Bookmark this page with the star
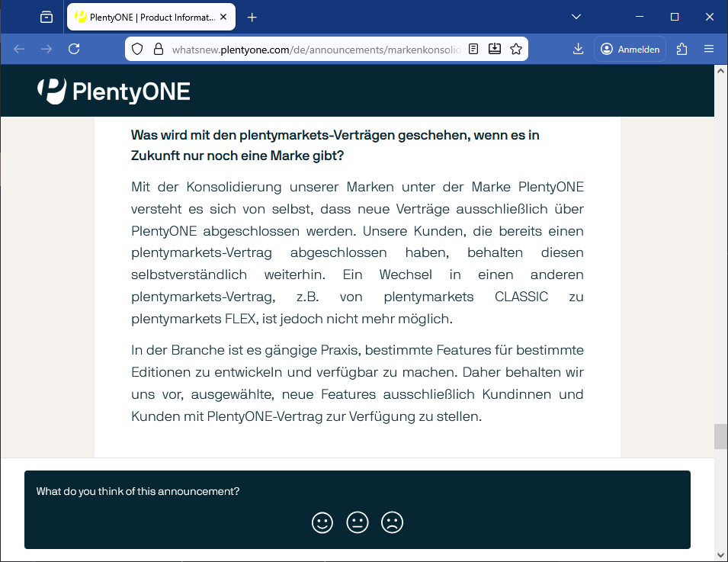 (x=516, y=49)
